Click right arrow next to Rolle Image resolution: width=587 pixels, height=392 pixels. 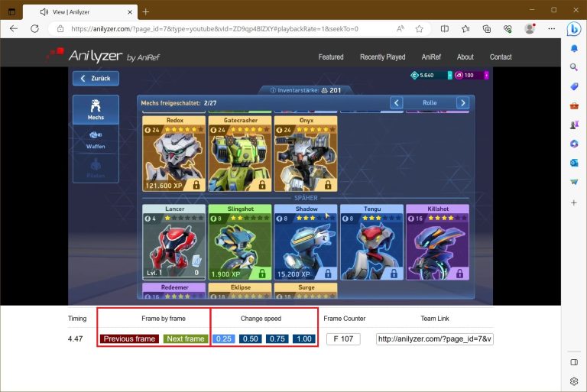click(x=462, y=102)
